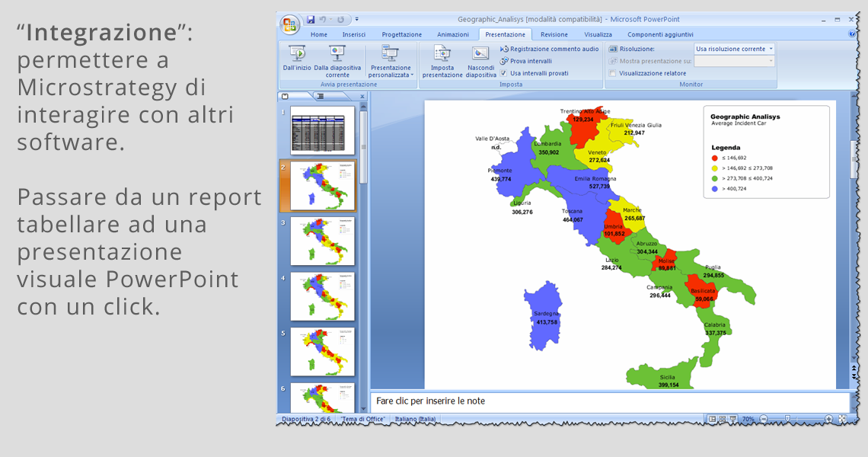
Task: Open Customize Quick Access Toolbar arrow
Action: pos(357,19)
